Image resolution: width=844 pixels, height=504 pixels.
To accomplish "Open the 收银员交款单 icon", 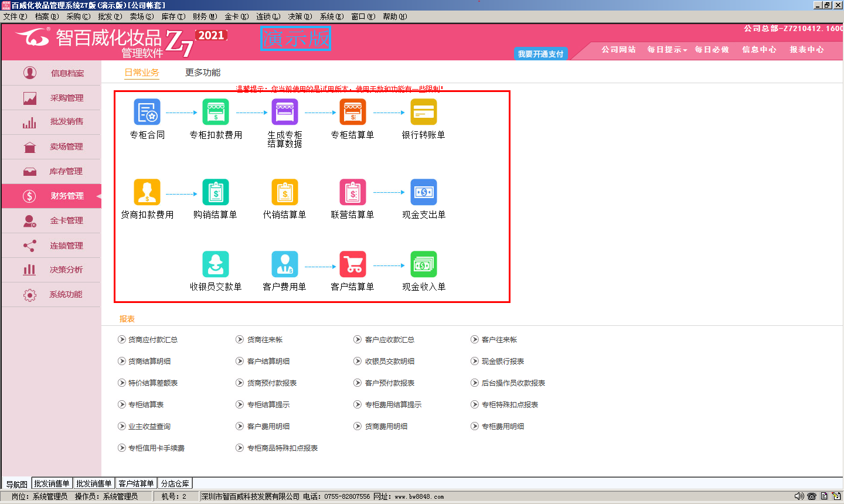I will point(215,264).
